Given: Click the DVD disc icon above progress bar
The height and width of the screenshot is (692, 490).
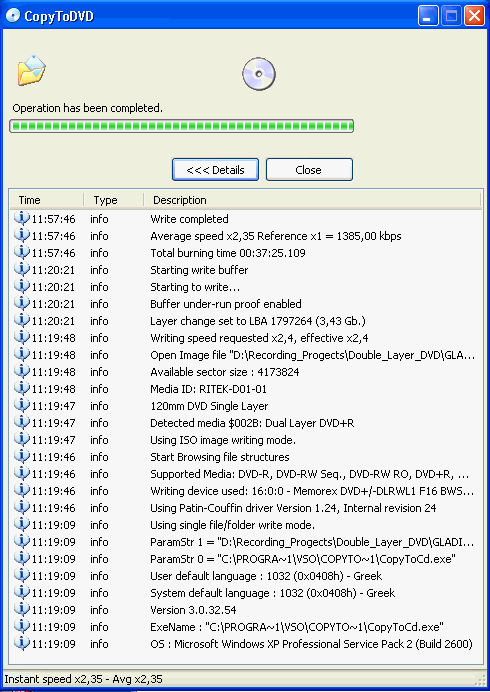Looking at the screenshot, I should pos(259,74).
